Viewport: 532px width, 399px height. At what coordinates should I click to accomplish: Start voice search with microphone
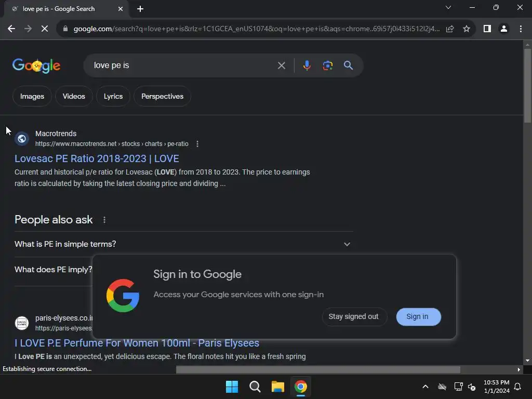(307, 65)
